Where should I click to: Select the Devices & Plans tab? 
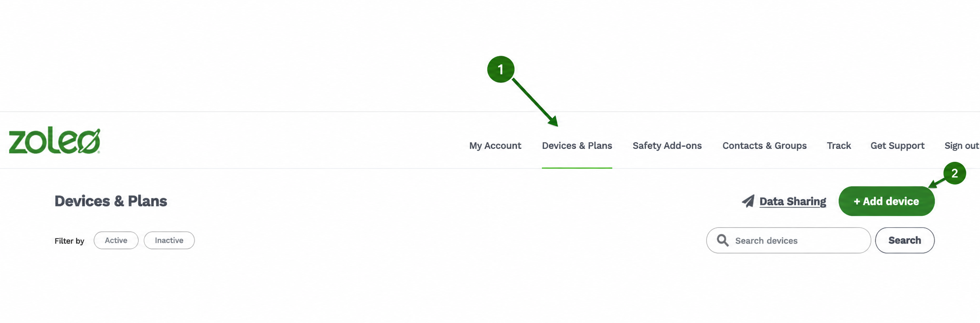[577, 145]
